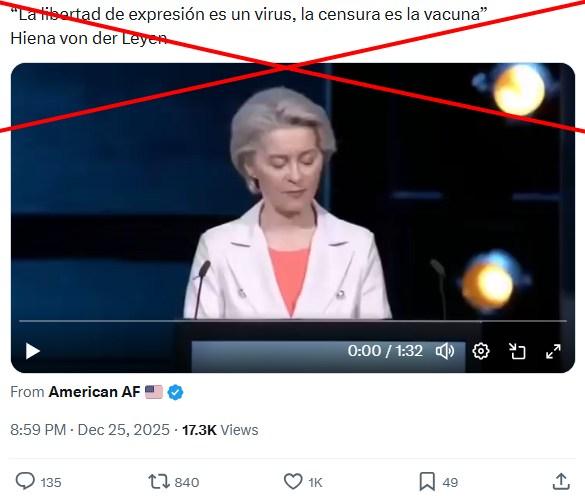Like the post with heart icon

tap(293, 481)
